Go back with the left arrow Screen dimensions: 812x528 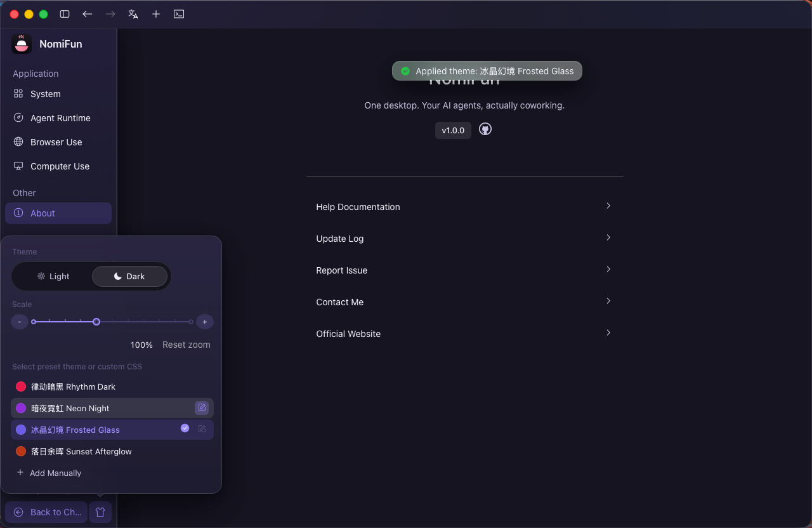pos(88,14)
